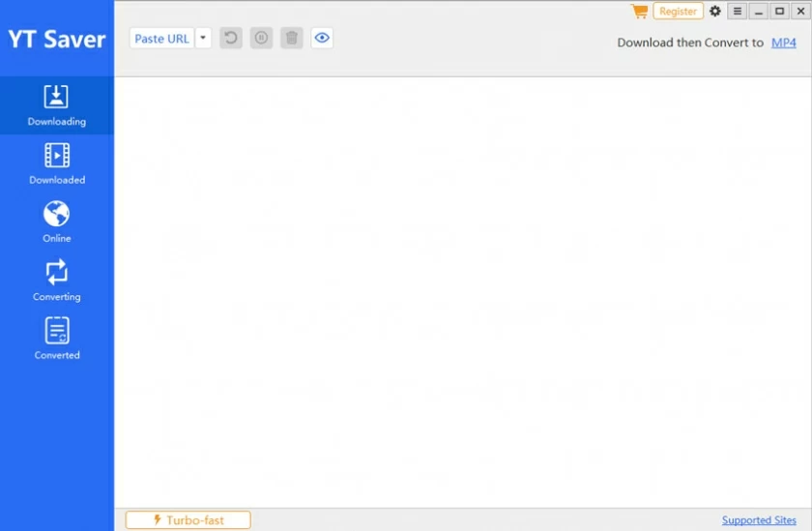Open settings via the gear icon
The width and height of the screenshot is (812, 531).
[x=715, y=12]
